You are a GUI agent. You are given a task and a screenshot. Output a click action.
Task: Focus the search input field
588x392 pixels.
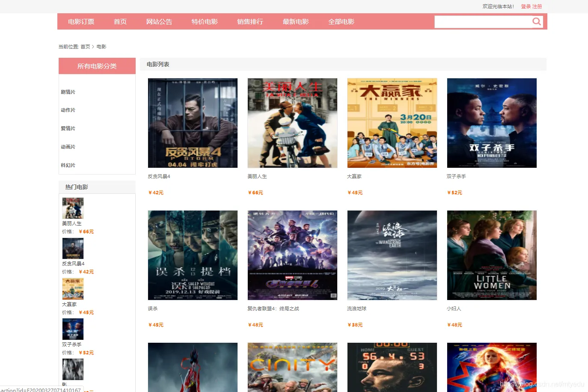(x=483, y=22)
